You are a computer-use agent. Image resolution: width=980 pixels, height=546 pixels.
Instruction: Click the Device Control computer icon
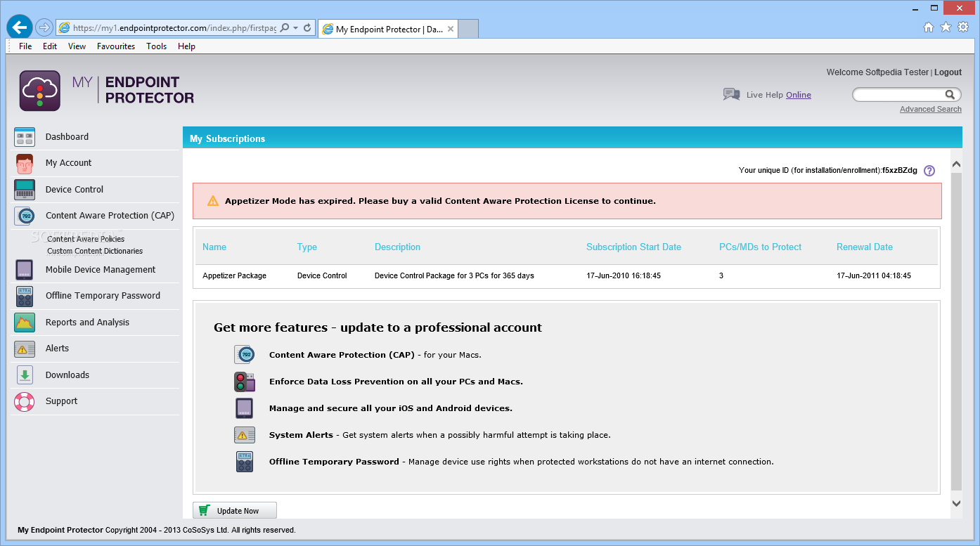tap(25, 190)
